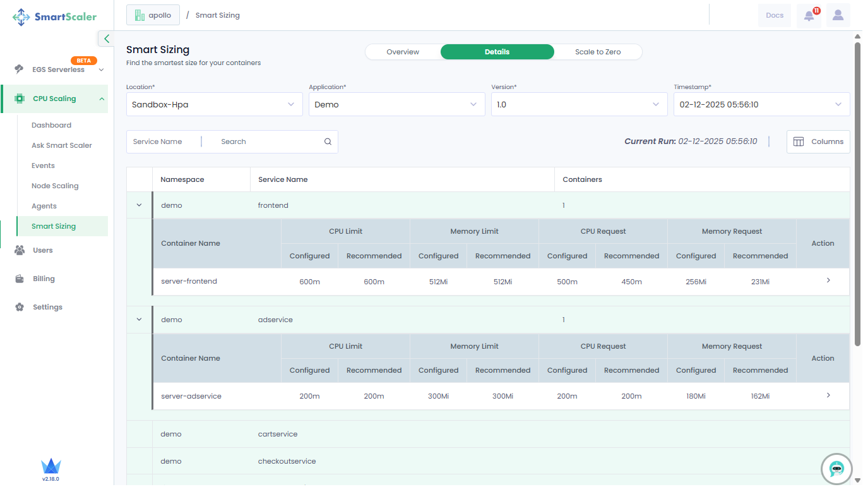Open the notifications bell icon
This screenshot has width=868, height=494.
pos(809,16)
